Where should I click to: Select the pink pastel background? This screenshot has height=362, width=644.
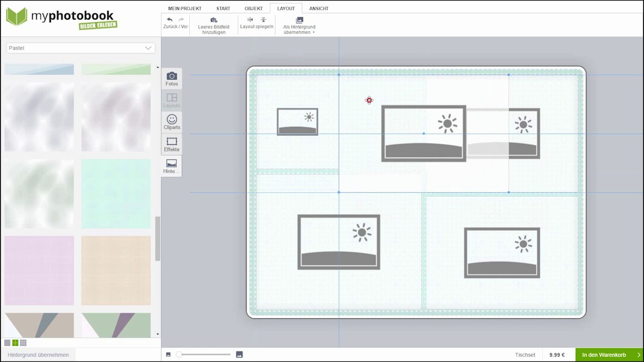39,270
